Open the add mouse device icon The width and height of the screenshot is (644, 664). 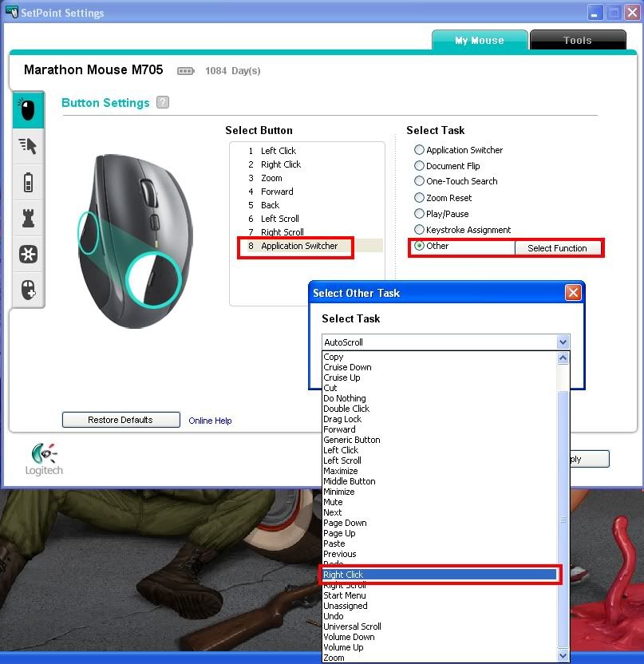pos(29,290)
